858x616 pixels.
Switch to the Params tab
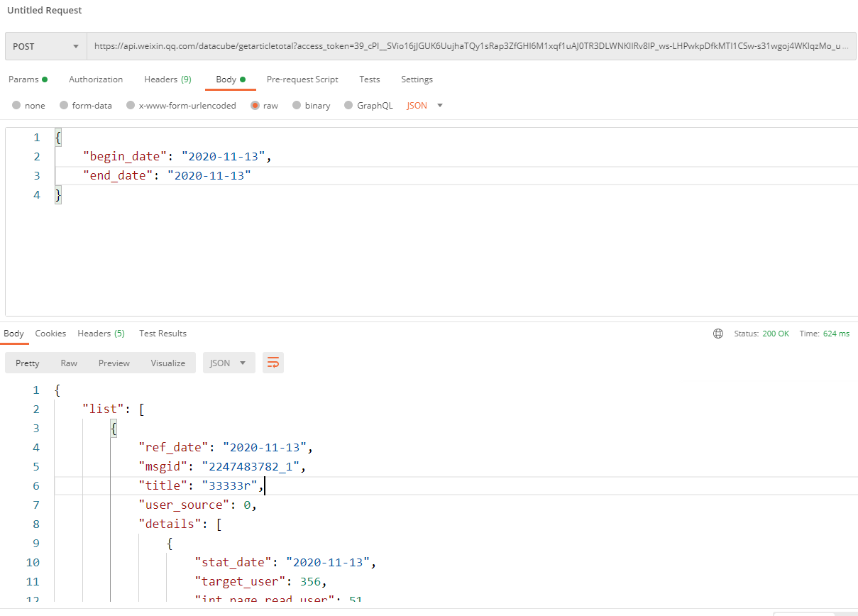pos(28,79)
